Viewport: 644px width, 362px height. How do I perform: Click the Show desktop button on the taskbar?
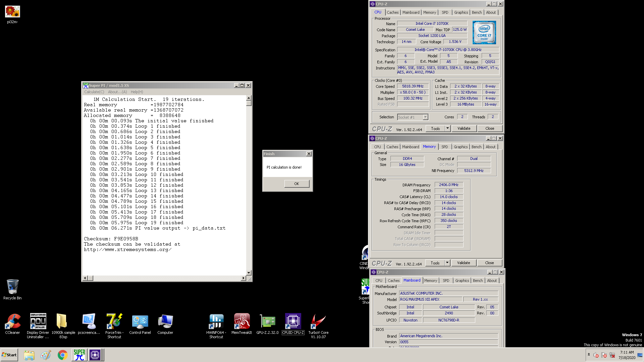click(640, 355)
